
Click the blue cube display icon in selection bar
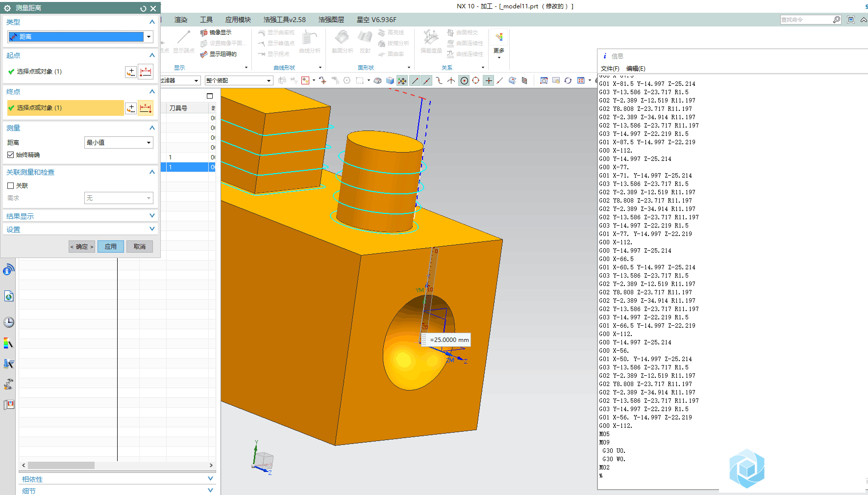(x=390, y=80)
